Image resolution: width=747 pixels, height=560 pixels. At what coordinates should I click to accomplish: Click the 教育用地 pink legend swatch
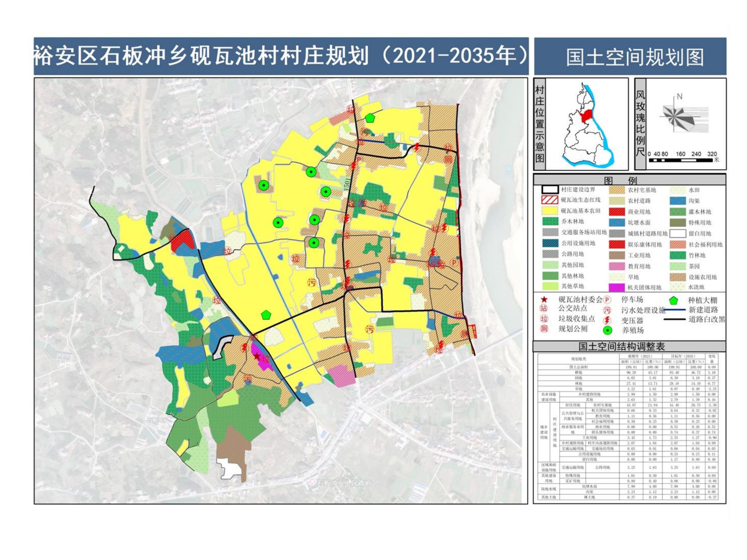tap(617, 266)
